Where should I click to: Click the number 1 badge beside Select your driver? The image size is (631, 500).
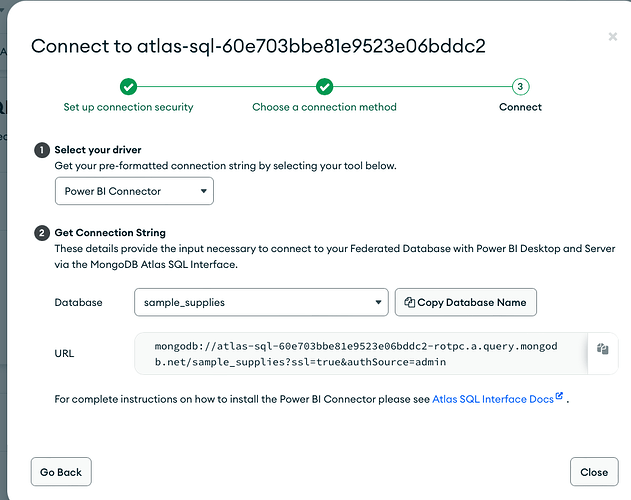click(x=42, y=150)
